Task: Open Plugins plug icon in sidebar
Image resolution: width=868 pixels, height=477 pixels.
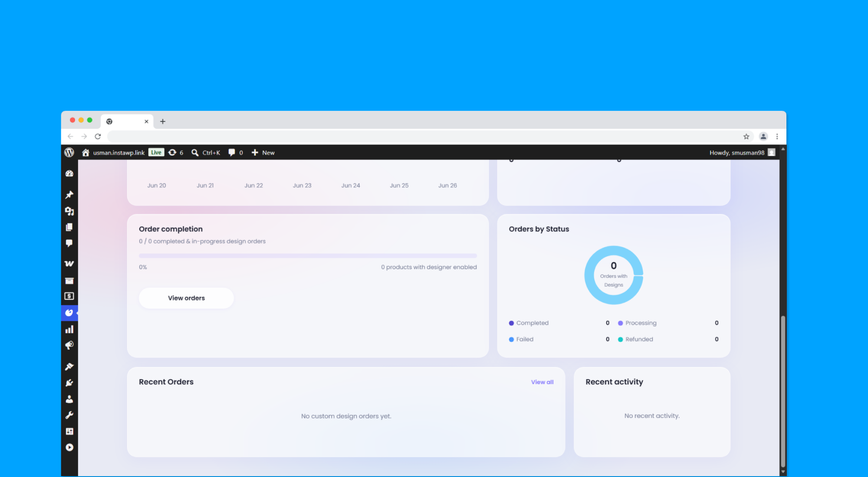Action: pyautogui.click(x=69, y=383)
